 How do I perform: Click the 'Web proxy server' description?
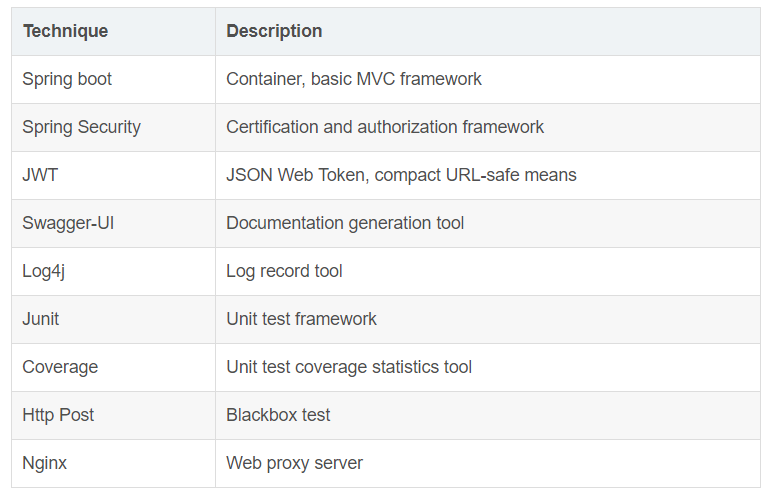pos(294,463)
